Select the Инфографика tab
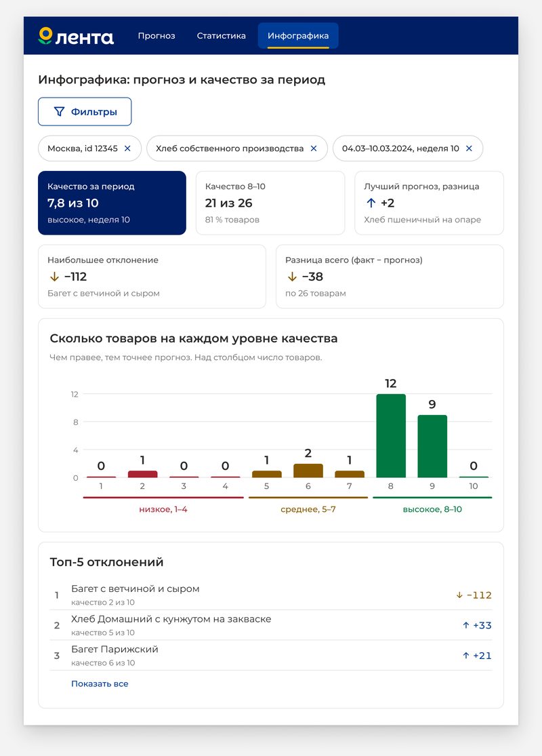 pos(298,36)
